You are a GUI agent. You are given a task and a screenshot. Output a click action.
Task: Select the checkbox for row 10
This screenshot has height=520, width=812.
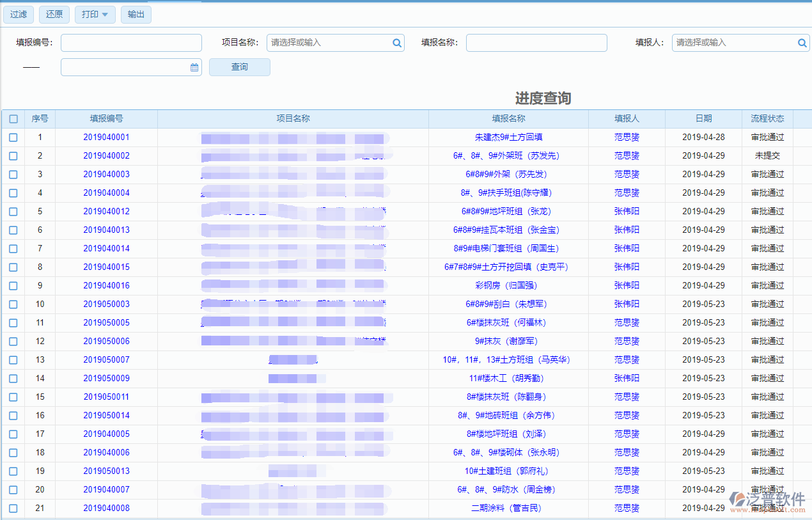coord(13,304)
